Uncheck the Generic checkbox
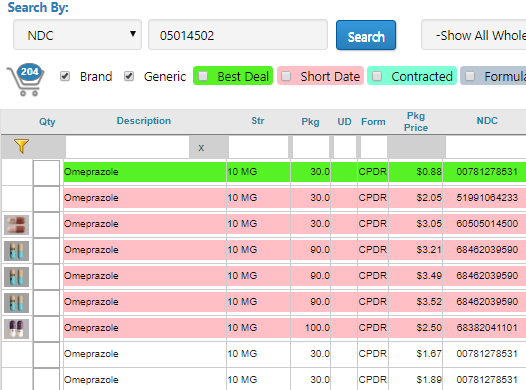 pos(129,76)
